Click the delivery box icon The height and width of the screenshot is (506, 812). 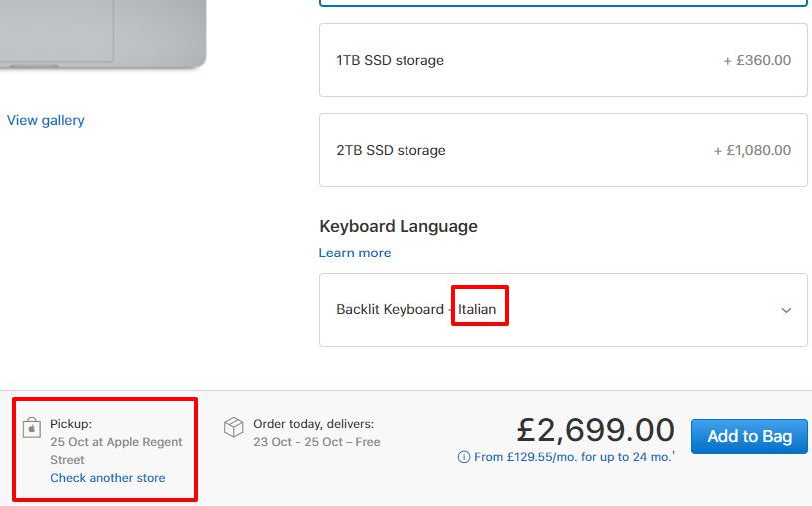[233, 427]
